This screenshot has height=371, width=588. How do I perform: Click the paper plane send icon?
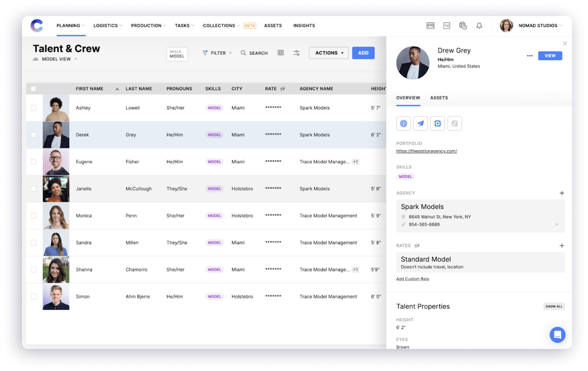420,124
